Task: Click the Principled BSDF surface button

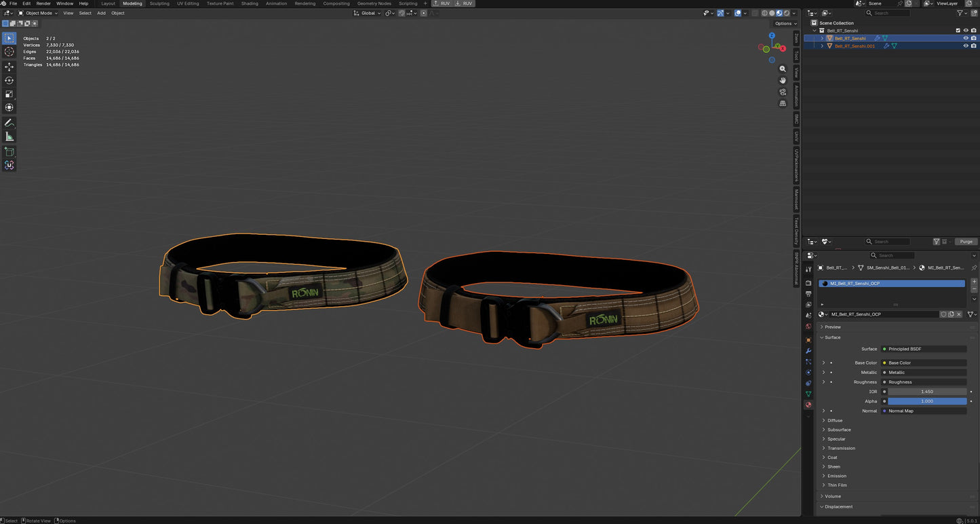Action: point(924,349)
